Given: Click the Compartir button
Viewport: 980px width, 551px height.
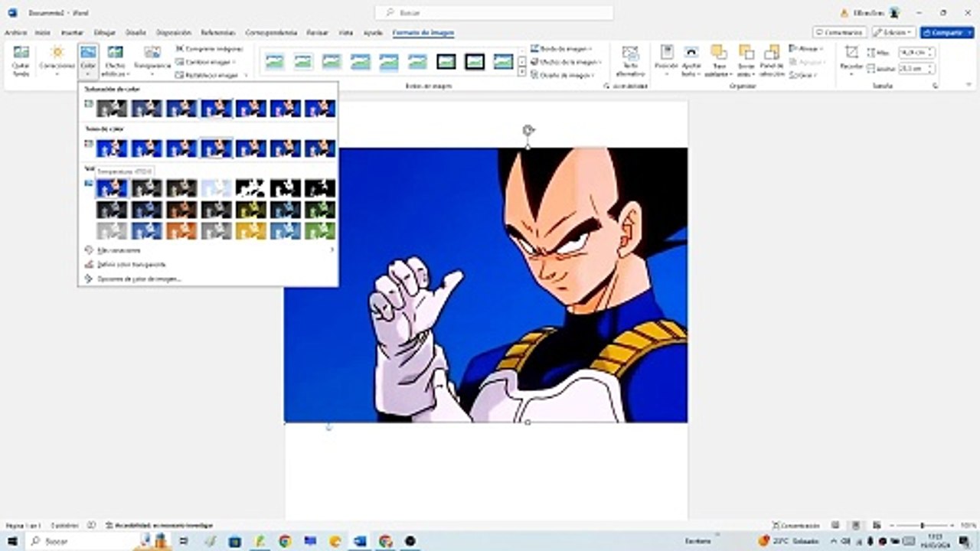Looking at the screenshot, I should click(x=947, y=32).
